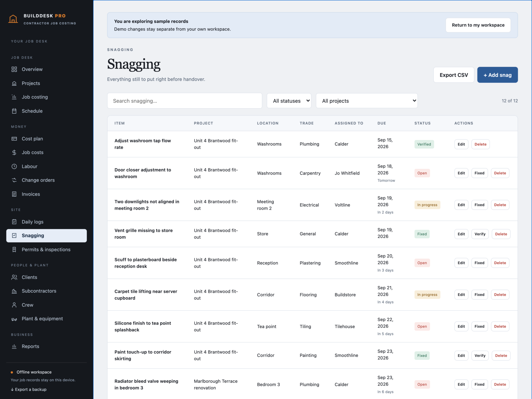Click the Reports chart icon
Screen dimensions: 532x399
click(14, 346)
